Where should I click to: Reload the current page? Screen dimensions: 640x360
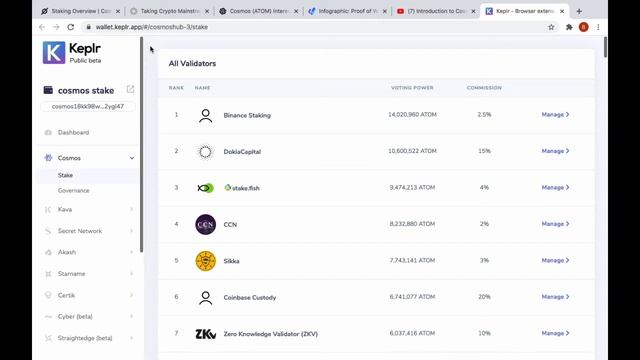71,27
